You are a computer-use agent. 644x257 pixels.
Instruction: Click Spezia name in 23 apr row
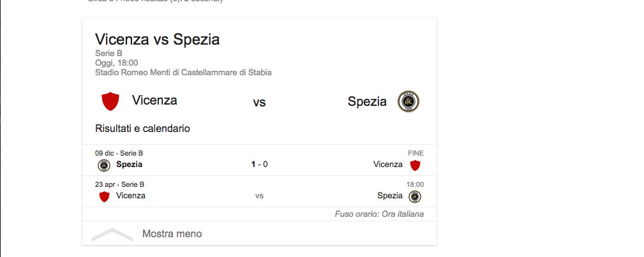click(390, 196)
